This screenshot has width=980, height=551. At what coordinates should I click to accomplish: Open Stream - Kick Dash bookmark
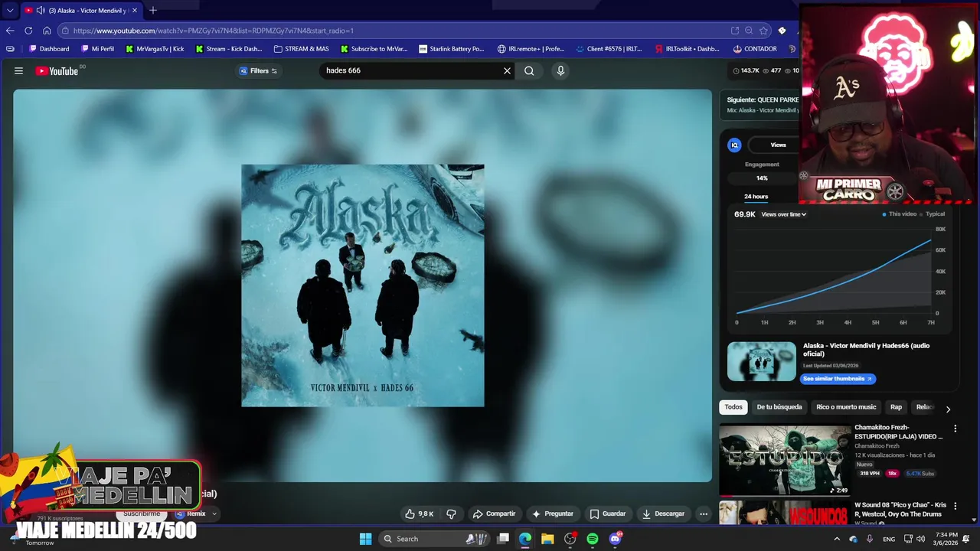228,49
